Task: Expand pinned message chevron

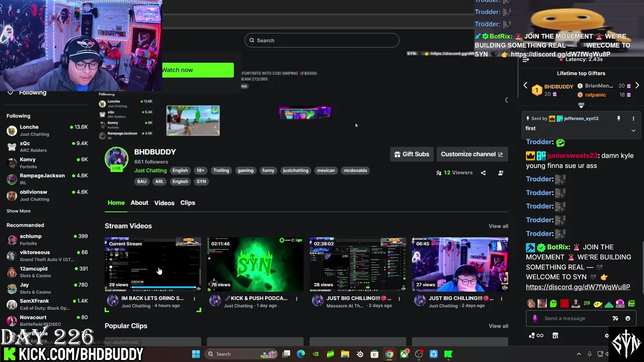Action: 633,130
